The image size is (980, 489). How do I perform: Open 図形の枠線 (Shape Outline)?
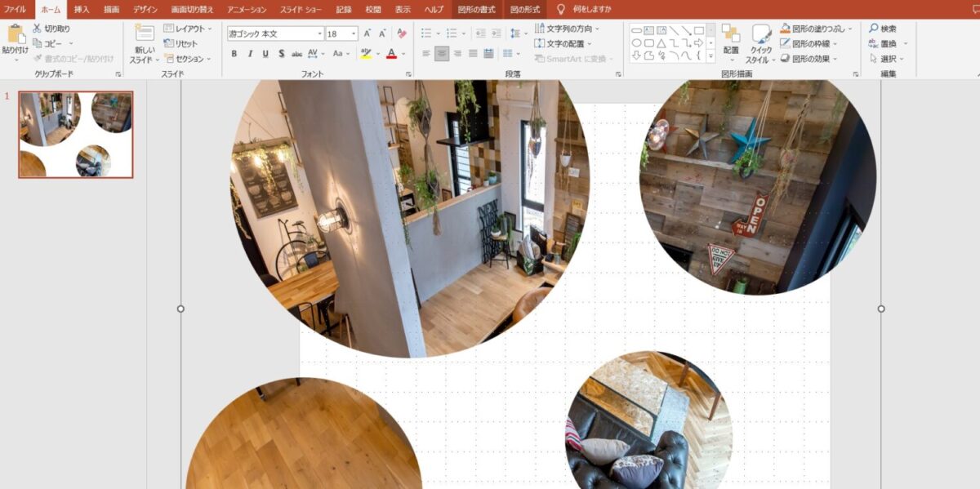[808, 43]
